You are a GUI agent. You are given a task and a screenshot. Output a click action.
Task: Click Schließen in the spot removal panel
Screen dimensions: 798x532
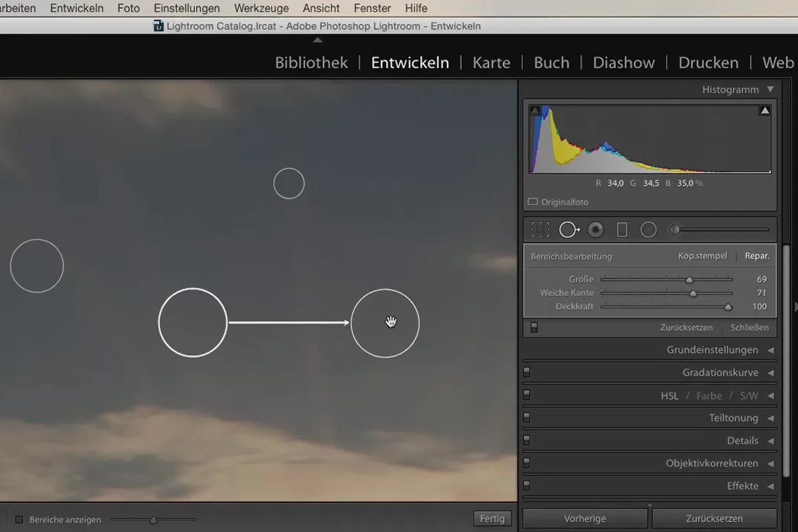(749, 328)
